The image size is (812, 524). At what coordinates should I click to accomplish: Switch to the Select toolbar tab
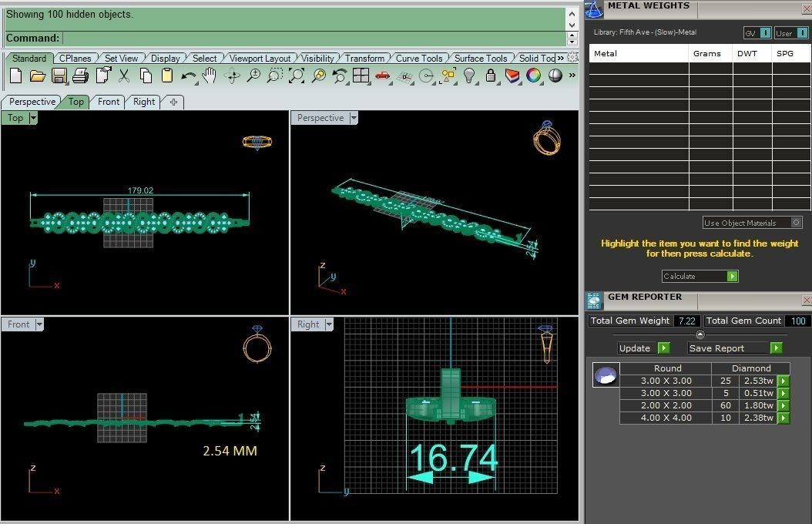point(205,59)
